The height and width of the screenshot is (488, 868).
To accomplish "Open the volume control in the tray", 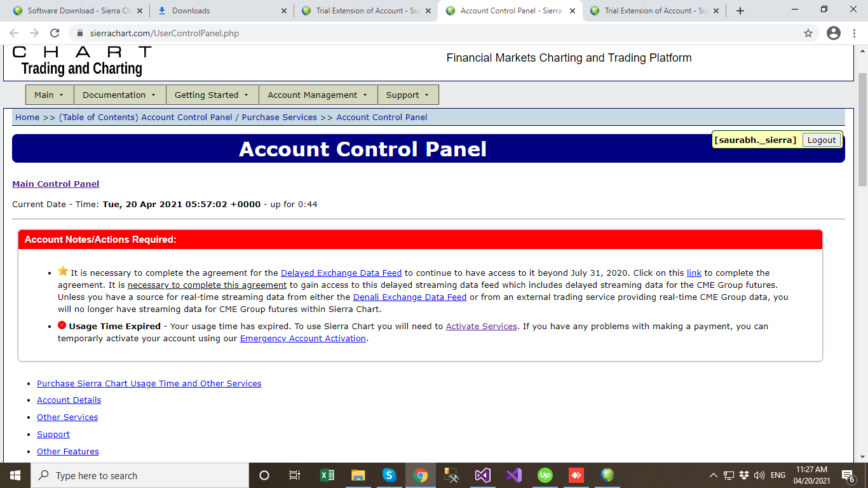I will click(759, 475).
